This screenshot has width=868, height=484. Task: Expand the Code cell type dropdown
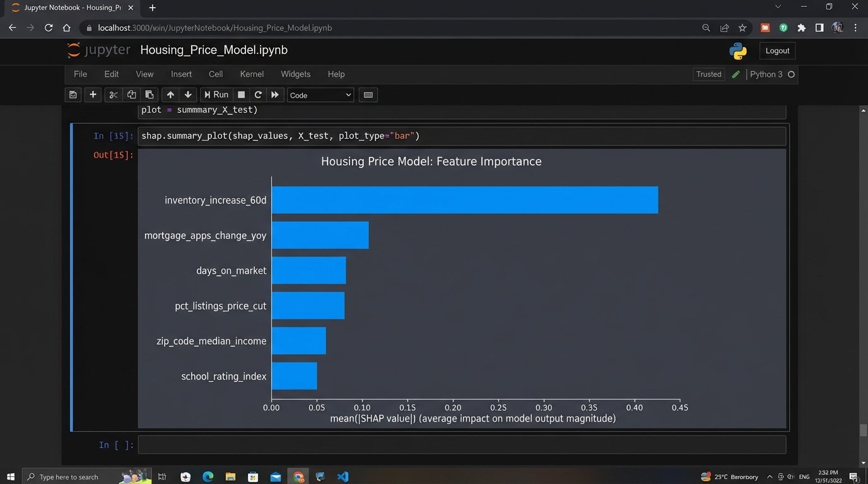(x=320, y=95)
